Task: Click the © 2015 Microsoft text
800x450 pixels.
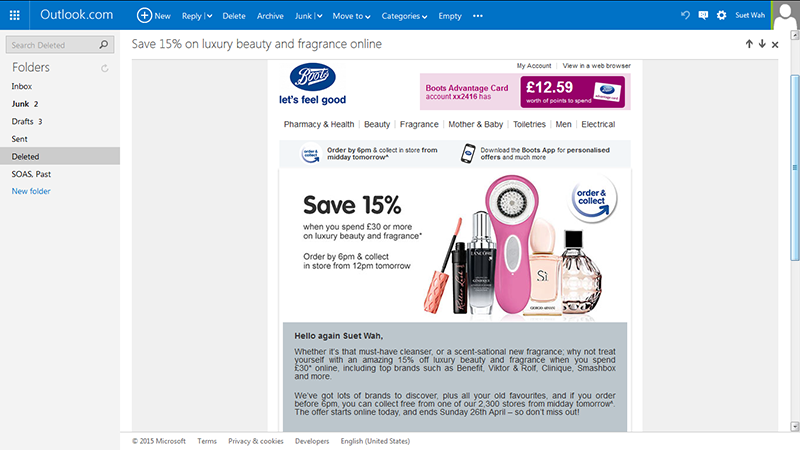Action: click(x=159, y=441)
